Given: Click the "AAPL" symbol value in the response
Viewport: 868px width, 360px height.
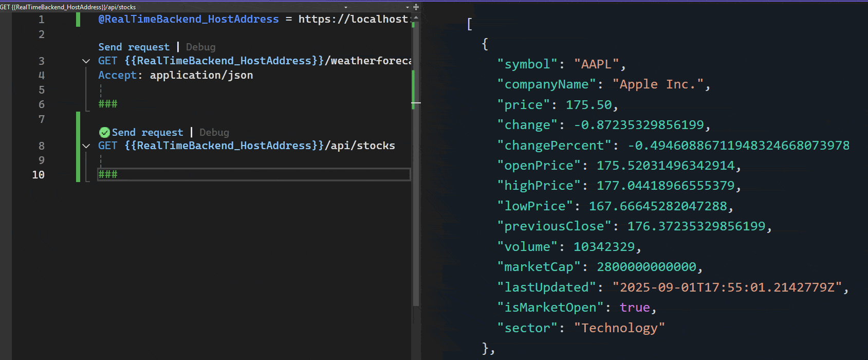Looking at the screenshot, I should point(596,64).
